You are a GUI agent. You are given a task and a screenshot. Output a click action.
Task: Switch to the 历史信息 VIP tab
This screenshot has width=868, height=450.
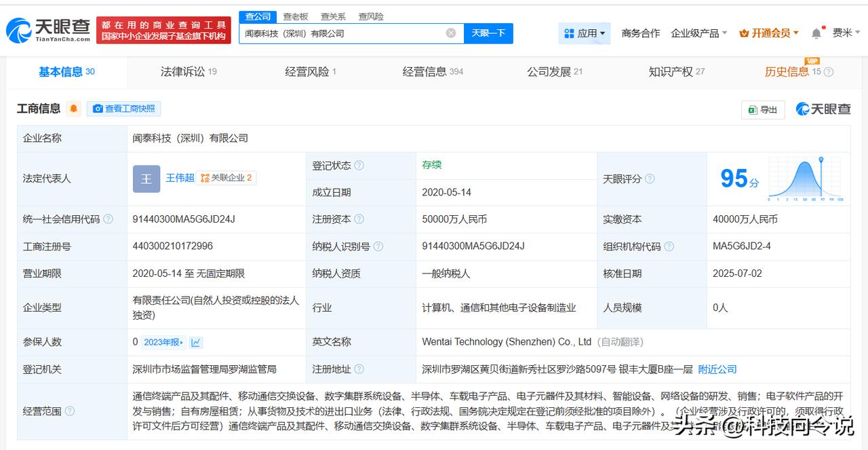[x=793, y=72]
